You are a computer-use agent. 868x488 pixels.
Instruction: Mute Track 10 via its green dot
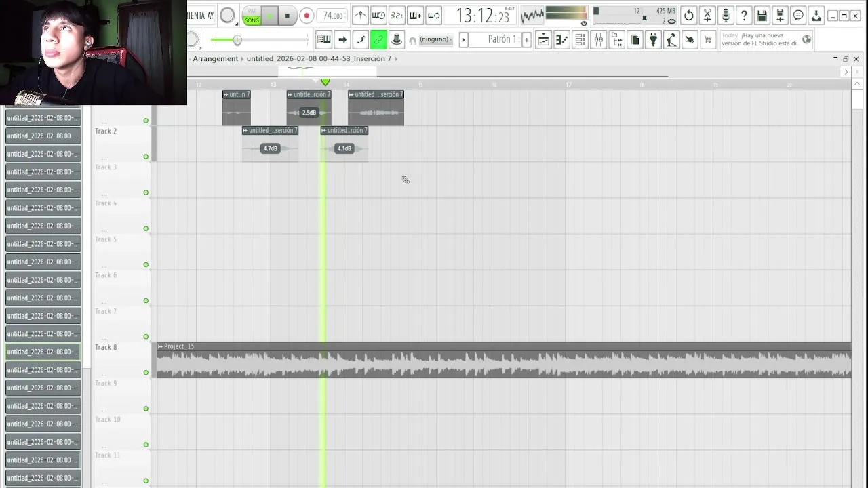146,445
